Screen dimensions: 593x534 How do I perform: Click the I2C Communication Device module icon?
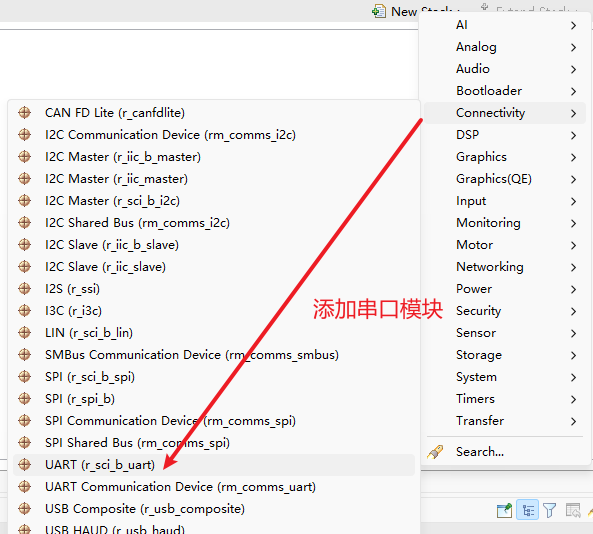tap(25, 135)
